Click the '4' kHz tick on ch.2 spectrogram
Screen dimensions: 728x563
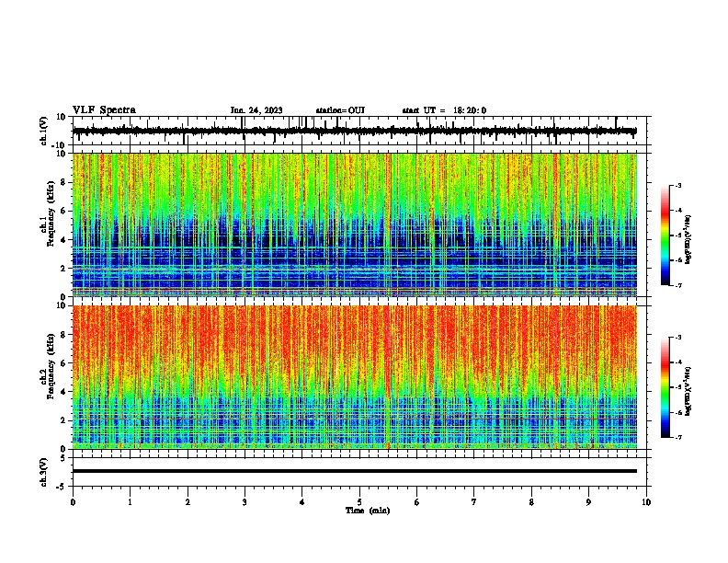click(x=63, y=392)
